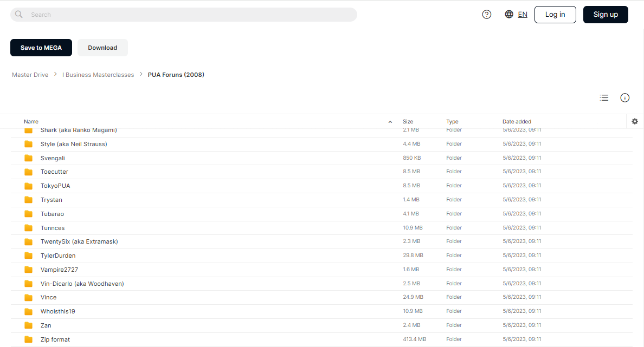Image resolution: width=644 pixels, height=347 pixels.
Task: Toggle Name column sort arrow
Action: 390,122
